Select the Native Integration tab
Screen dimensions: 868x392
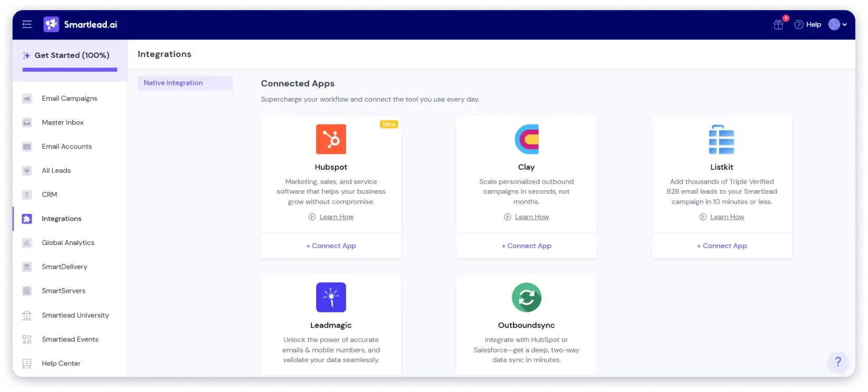185,83
